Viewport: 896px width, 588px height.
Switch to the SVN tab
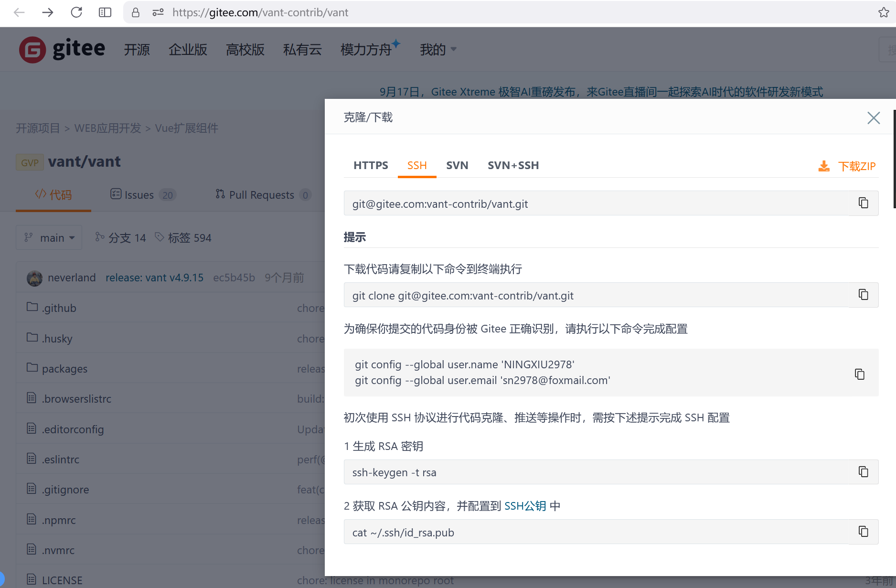point(457,165)
